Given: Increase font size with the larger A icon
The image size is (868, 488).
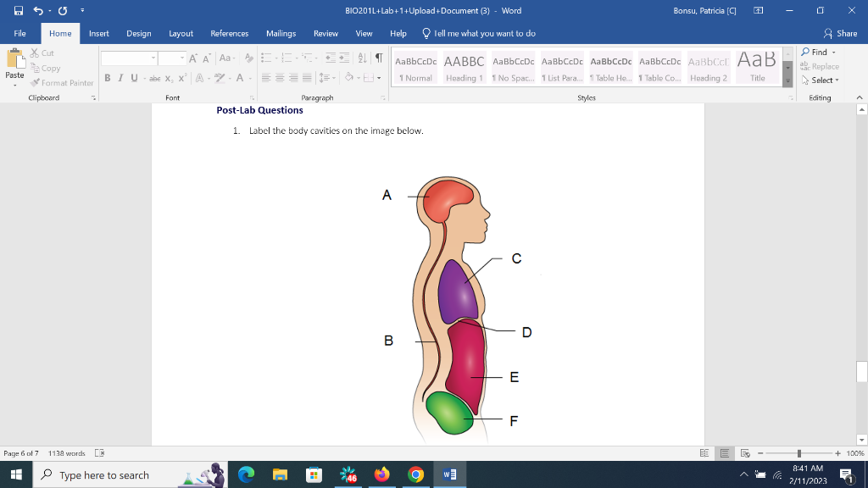Looking at the screenshot, I should coord(193,58).
